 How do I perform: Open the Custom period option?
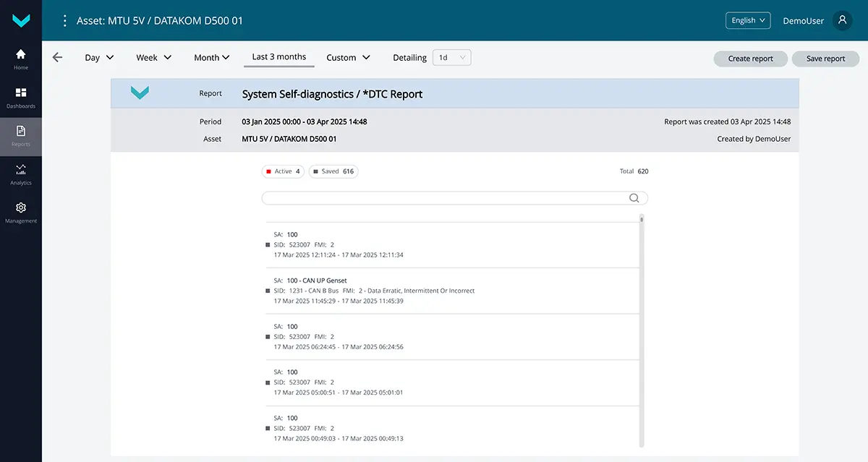click(348, 58)
